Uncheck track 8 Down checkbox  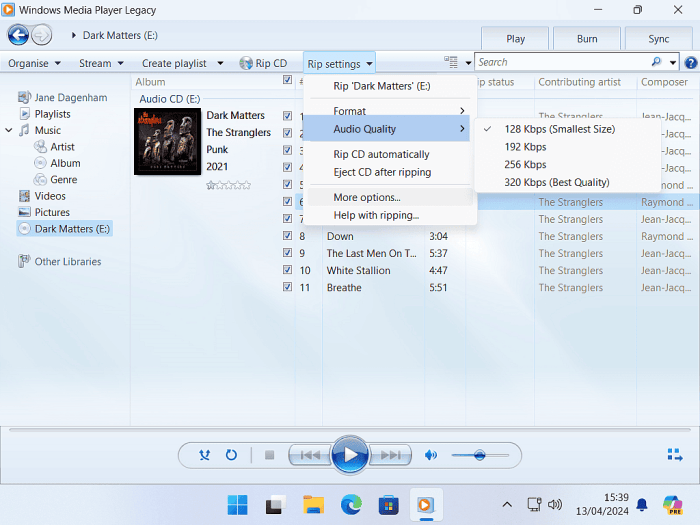288,235
